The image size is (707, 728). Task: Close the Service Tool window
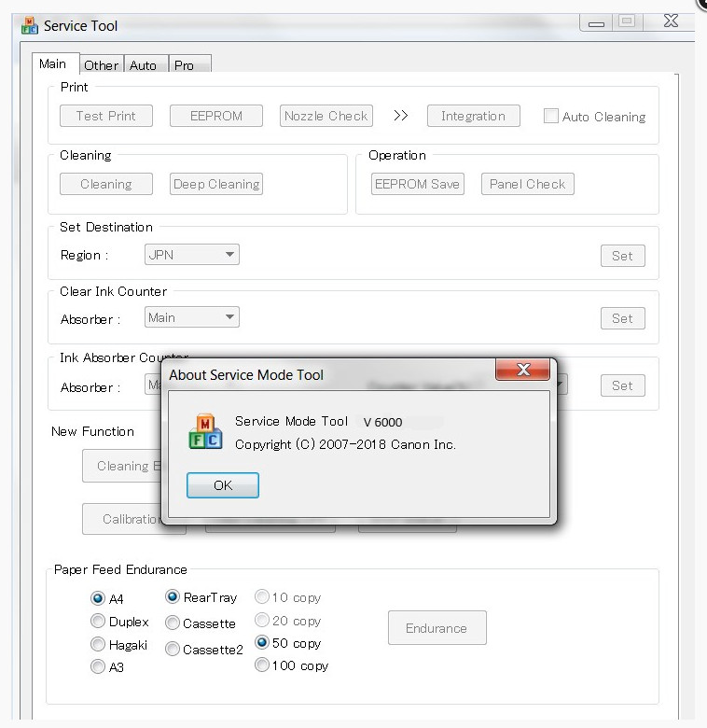pos(671,21)
